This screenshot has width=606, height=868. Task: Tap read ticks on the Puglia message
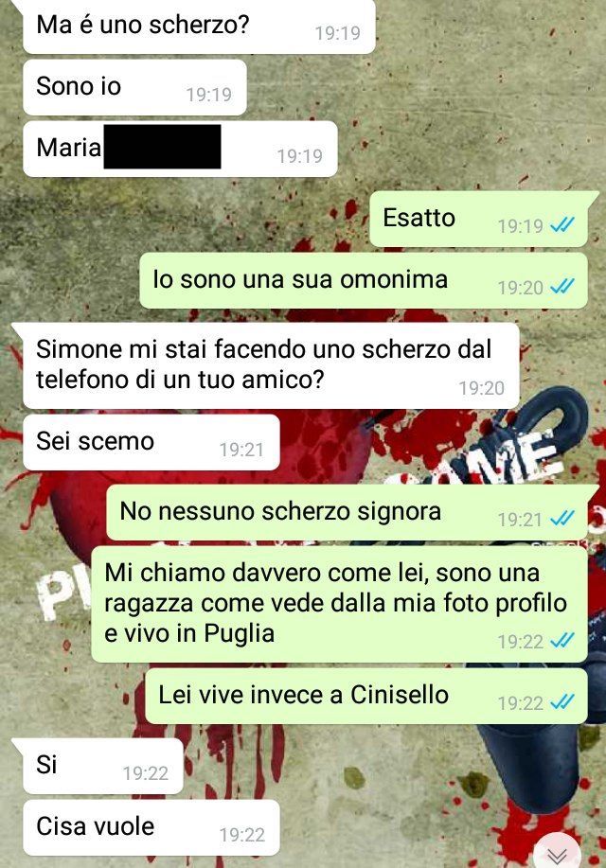tap(562, 641)
